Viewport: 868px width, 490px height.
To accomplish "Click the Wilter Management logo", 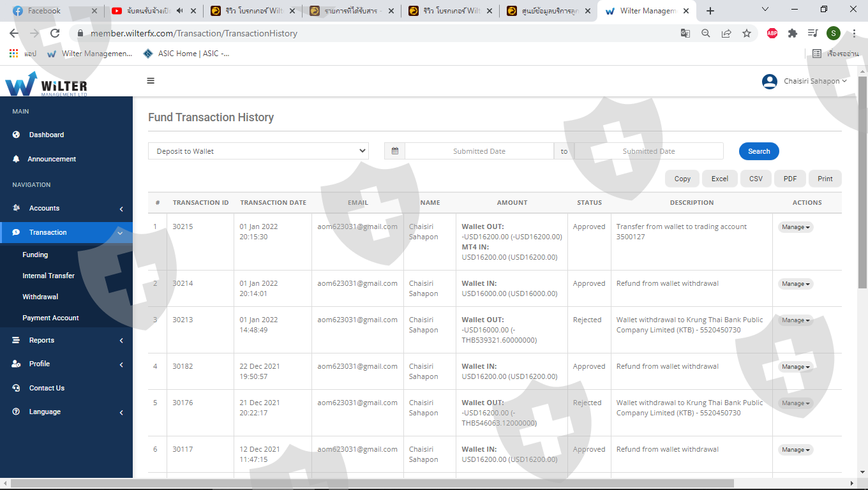I will (x=46, y=84).
